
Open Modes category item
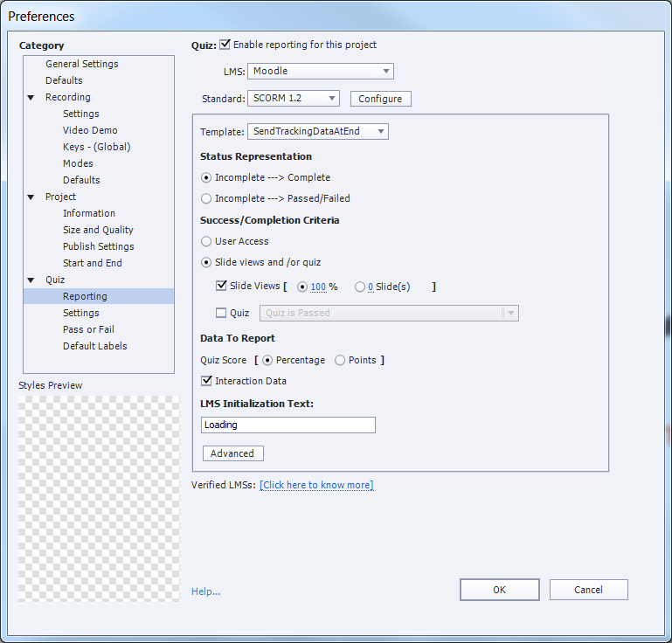pyautogui.click(x=78, y=163)
